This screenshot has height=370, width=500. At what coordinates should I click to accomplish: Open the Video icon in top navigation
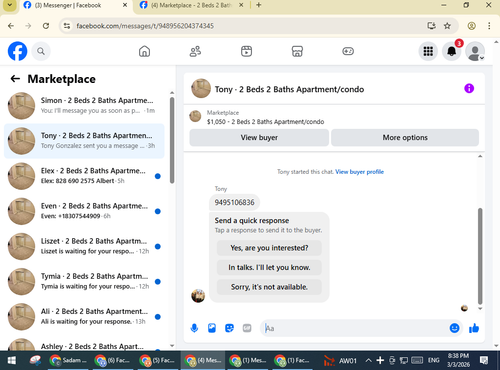(x=246, y=51)
